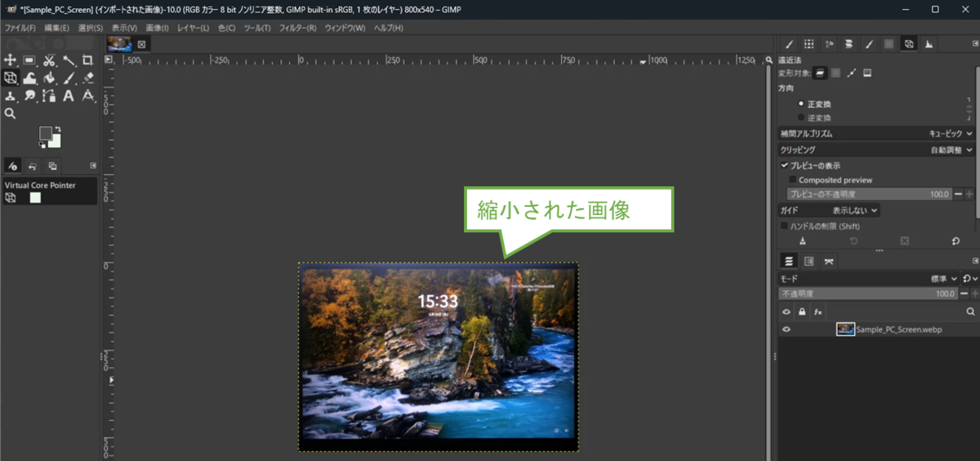980x461 pixels.
Task: Decrease preview opacity with minus button
Action: [x=958, y=194]
